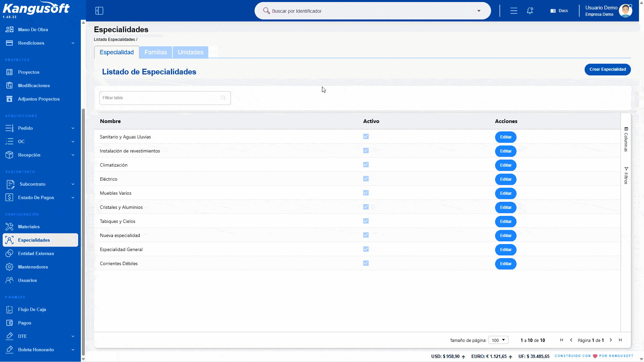Toggle Activo checkbox for Muebles Varios
Image resolution: width=644 pixels, height=362 pixels.
tap(366, 193)
